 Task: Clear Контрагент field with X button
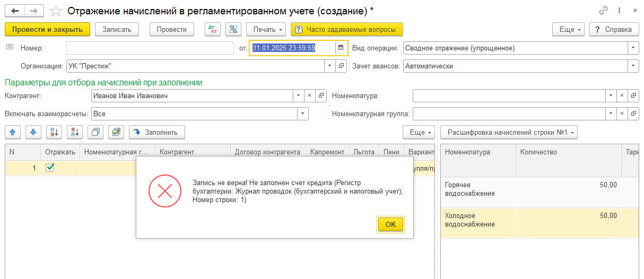click(x=310, y=96)
